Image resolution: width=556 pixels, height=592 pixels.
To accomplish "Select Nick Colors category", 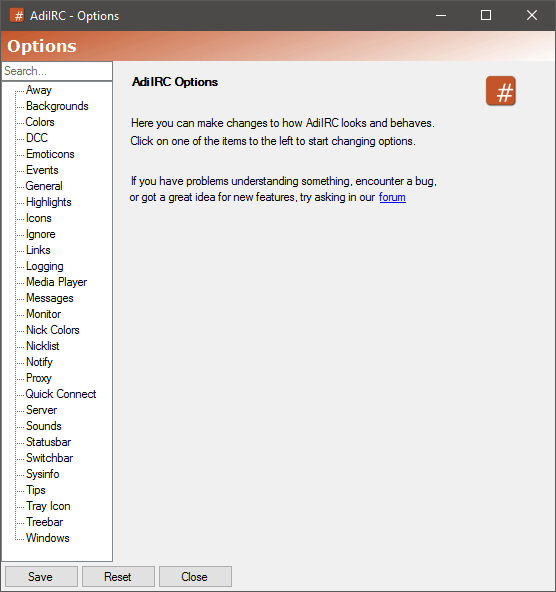I will click(x=52, y=330).
